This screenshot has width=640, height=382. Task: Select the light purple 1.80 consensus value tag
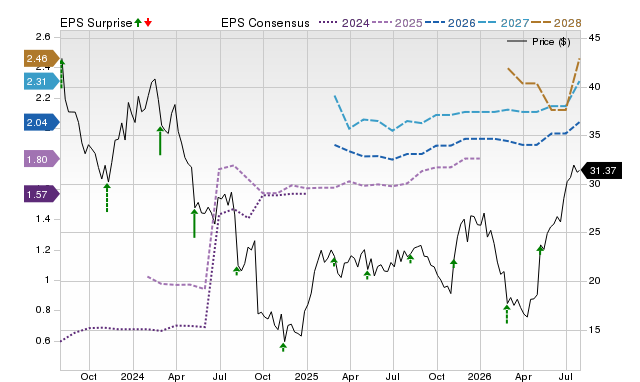tap(42, 159)
